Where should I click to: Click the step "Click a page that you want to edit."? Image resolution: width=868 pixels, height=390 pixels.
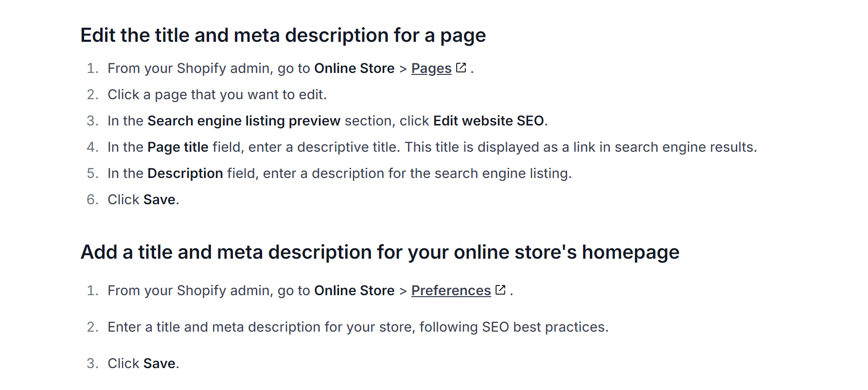point(217,95)
